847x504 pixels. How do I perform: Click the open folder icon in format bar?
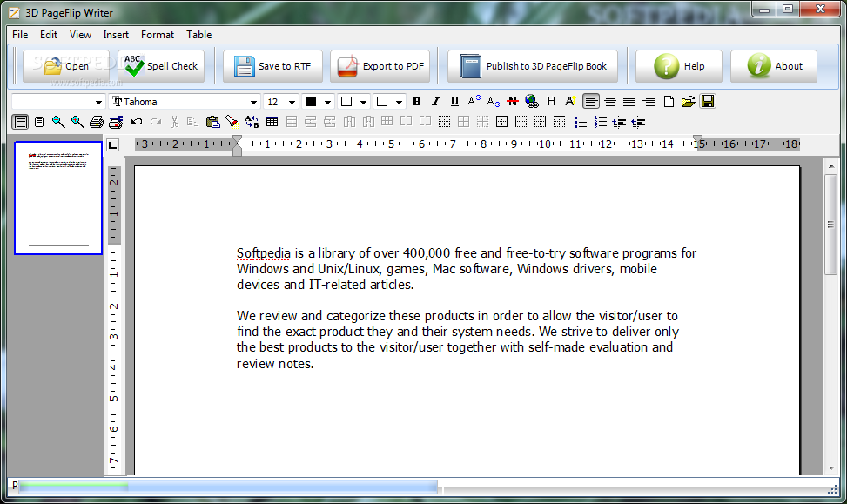pyautogui.click(x=689, y=102)
